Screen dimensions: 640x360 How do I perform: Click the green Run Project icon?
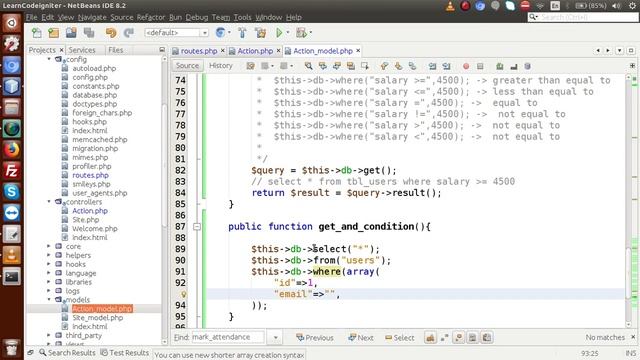point(279,33)
